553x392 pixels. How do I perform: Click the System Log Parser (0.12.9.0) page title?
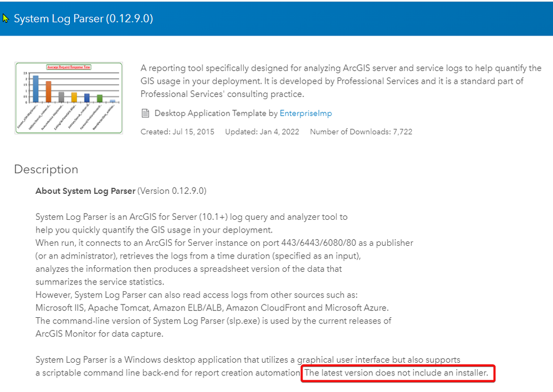83,18
